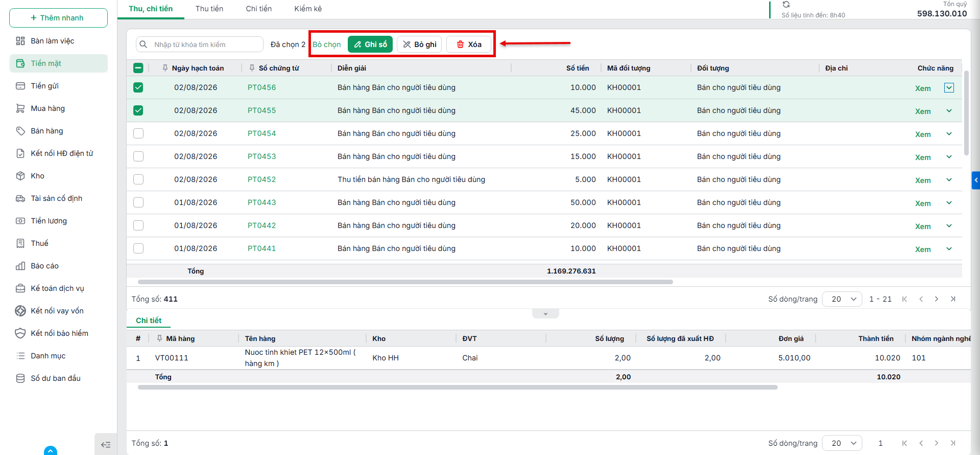The width and height of the screenshot is (980, 455).
Task: Click Xem for voucher PT0455
Action: click(x=923, y=111)
